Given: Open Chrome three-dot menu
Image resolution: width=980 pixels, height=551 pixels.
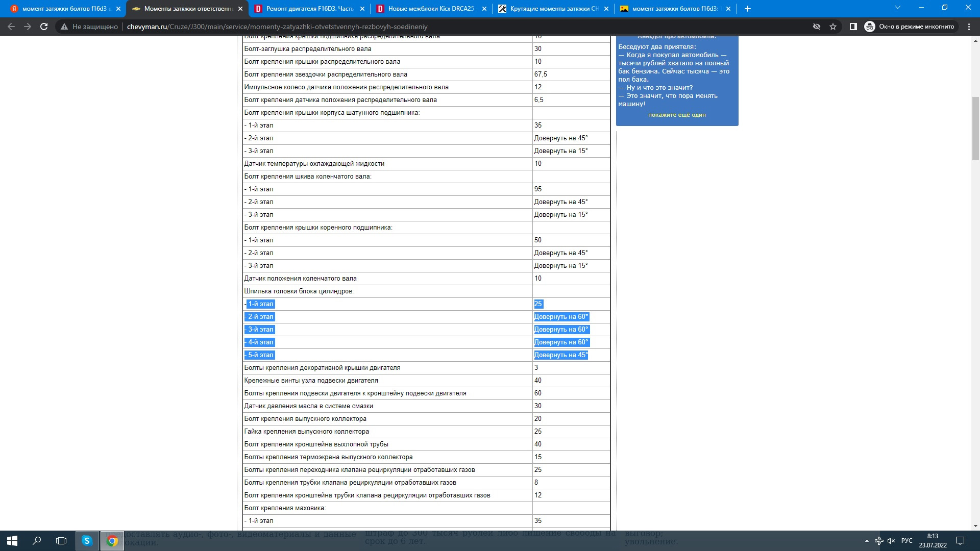Looking at the screenshot, I should 969,27.
